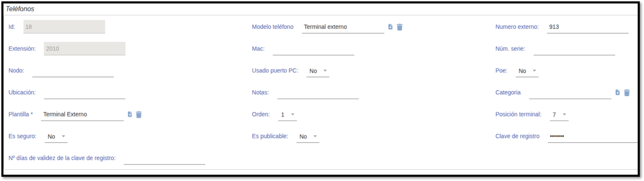
Task: Click into the Núm. serie field
Action: click(574, 49)
